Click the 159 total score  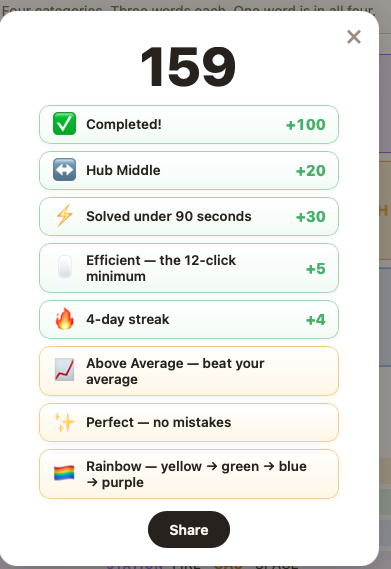pyautogui.click(x=188, y=67)
